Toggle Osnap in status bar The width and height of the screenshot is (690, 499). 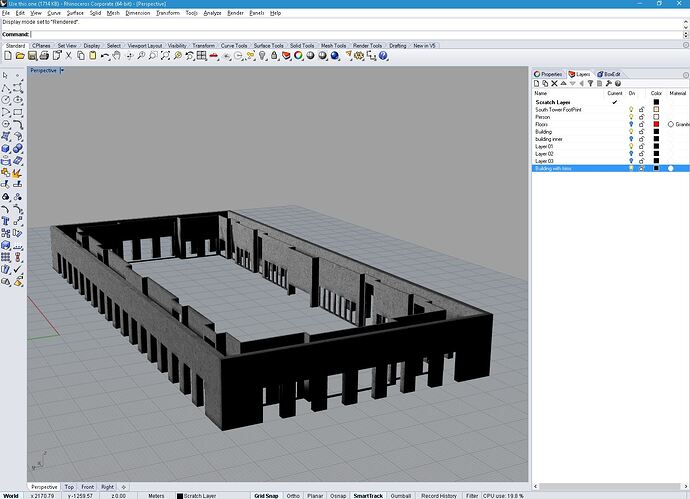coord(338,496)
